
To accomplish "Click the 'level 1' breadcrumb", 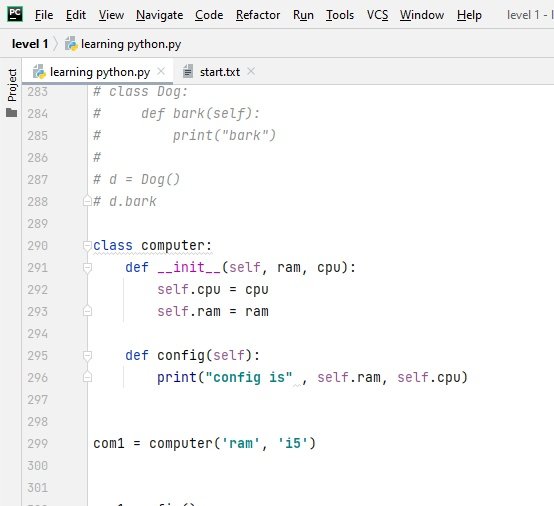I will pyautogui.click(x=30, y=44).
